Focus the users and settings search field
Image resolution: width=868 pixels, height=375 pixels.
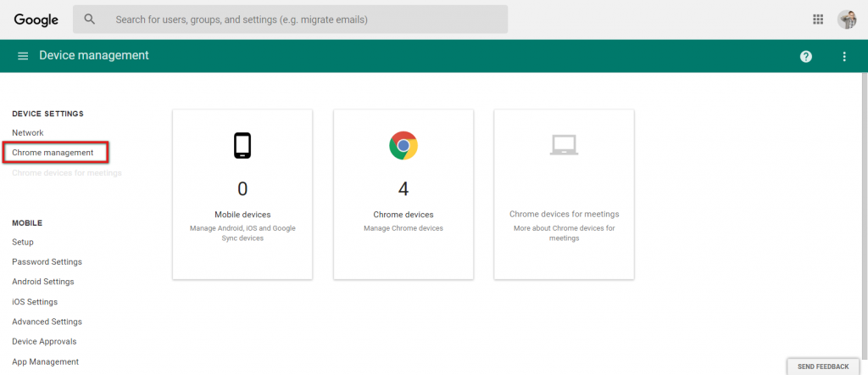(290, 20)
